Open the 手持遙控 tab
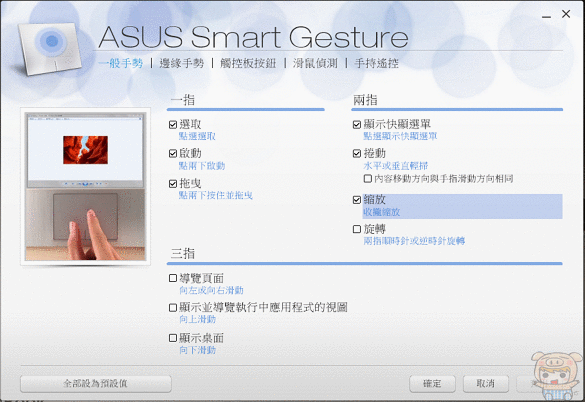585x402 pixels. click(x=376, y=63)
